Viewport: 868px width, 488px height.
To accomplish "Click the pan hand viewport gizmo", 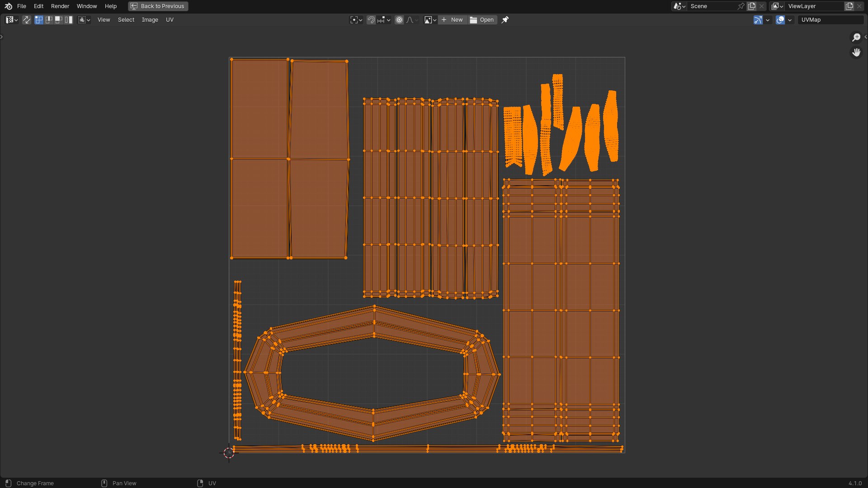I will click(856, 52).
